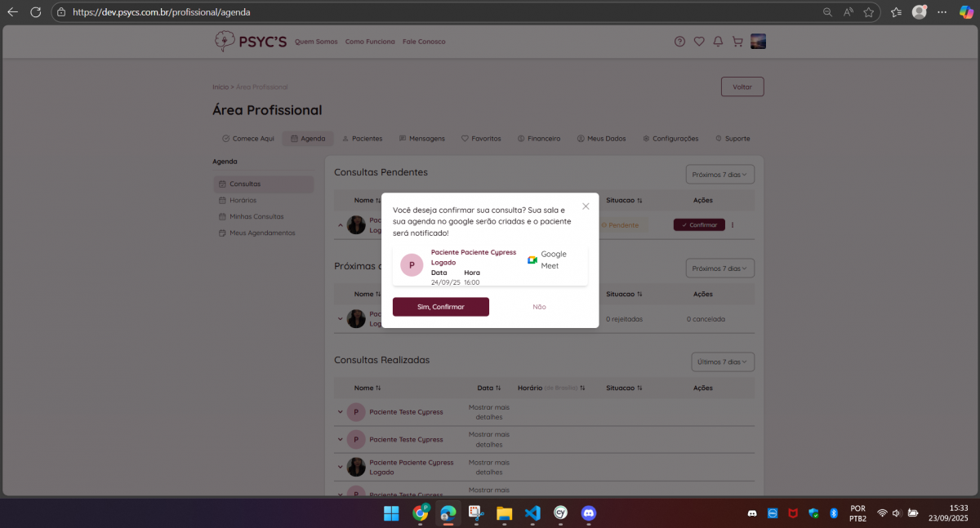Select Horários in the Agenda sidebar
Image resolution: width=980 pixels, height=528 pixels.
tap(243, 200)
